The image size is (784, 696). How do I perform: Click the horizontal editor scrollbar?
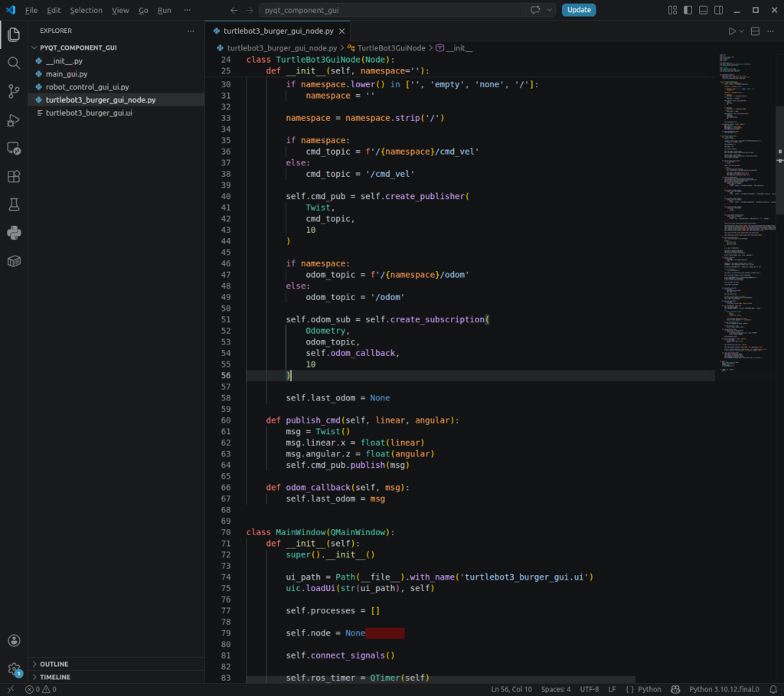(440, 680)
